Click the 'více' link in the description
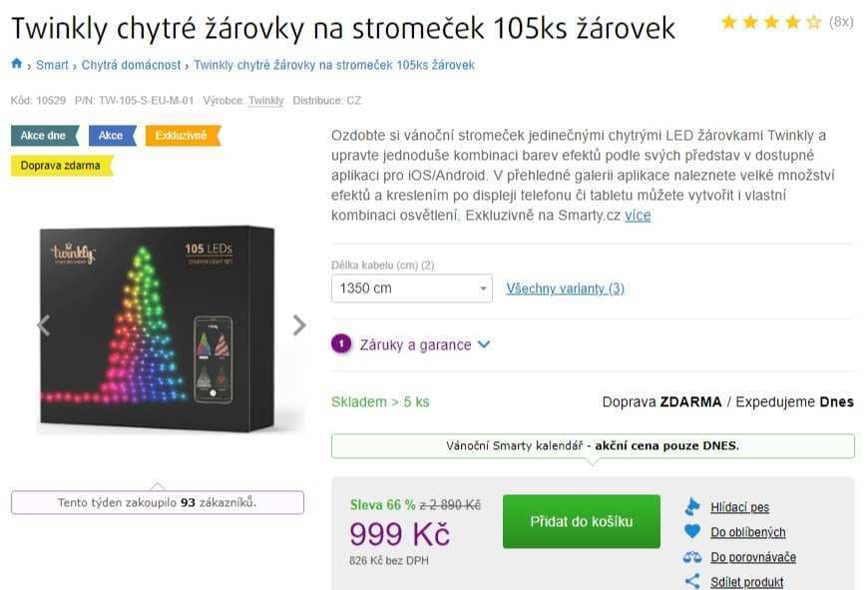868x590 pixels. (638, 216)
